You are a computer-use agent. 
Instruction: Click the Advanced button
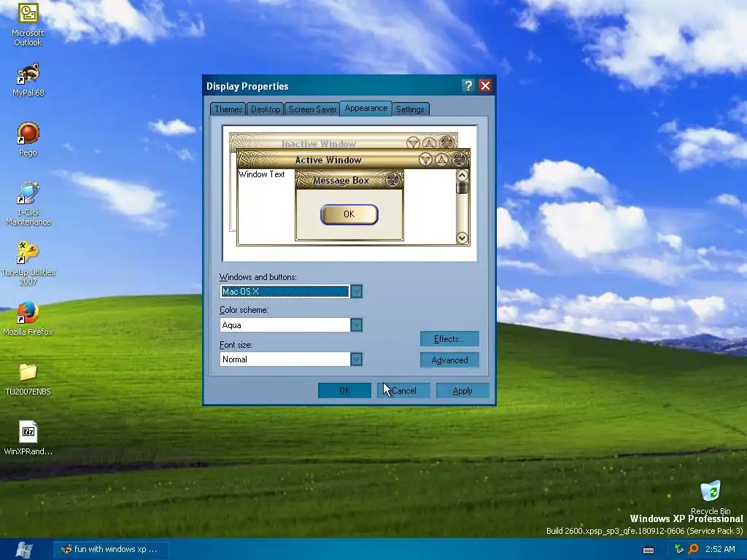[x=449, y=360]
